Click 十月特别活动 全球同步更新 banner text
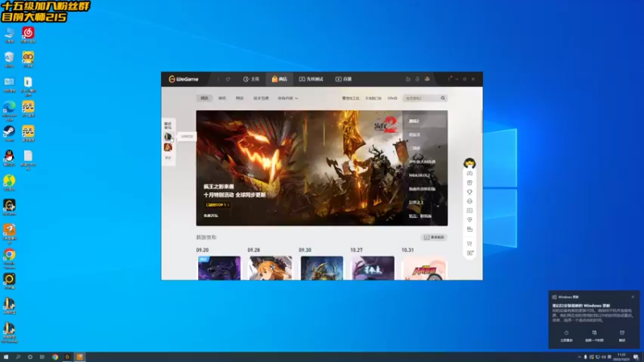The image size is (644, 362). pos(234,195)
